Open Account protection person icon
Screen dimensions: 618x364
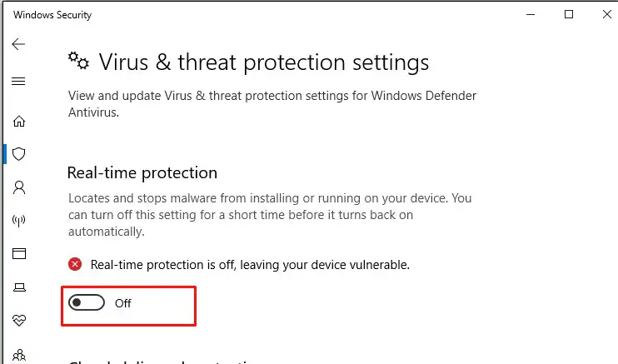tap(18, 187)
